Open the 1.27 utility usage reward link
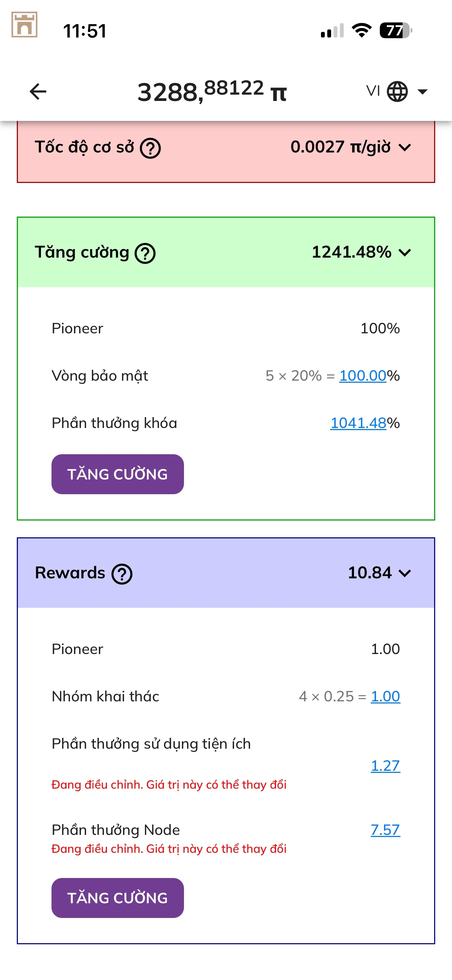The image size is (452, 980). click(x=385, y=765)
